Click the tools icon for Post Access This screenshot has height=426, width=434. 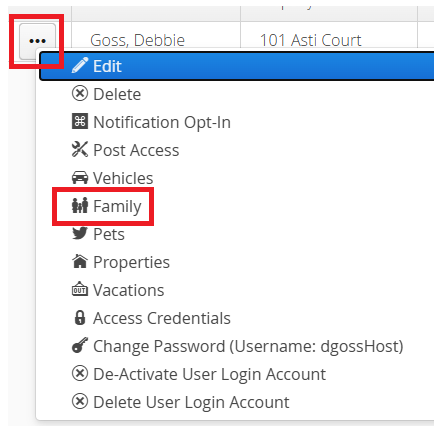point(80,149)
